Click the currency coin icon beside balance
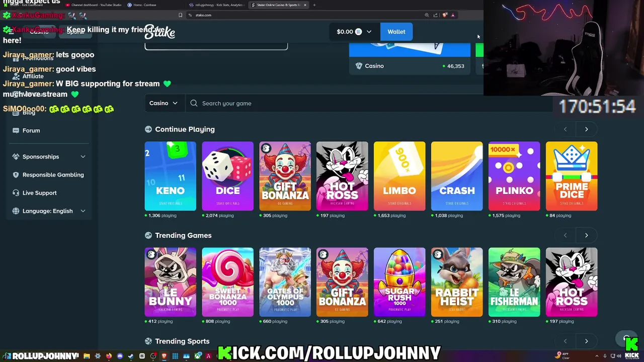This screenshot has height=362, width=644. coord(358,32)
